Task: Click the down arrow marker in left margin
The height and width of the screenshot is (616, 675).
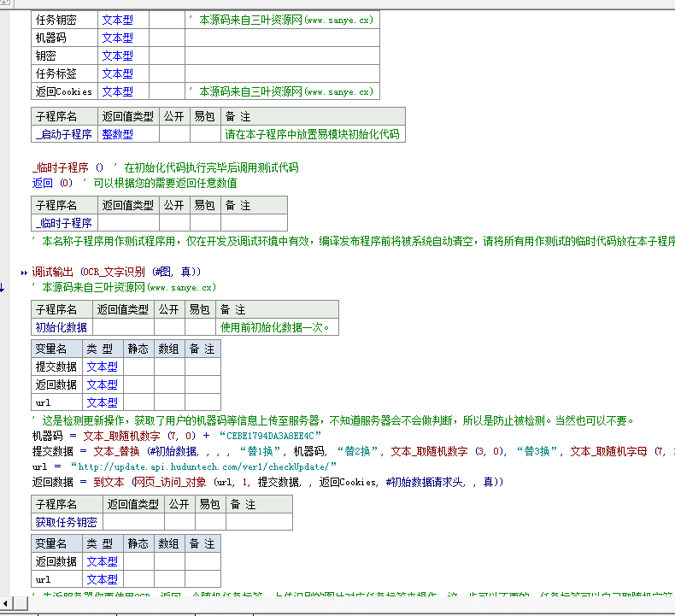Action: pyautogui.click(x=3, y=288)
